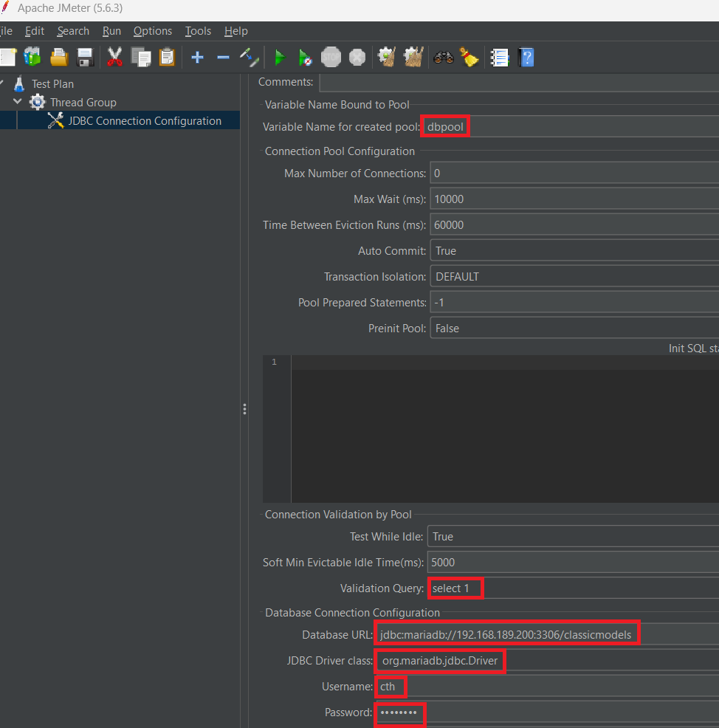Click Time Between Eviction Runs field
719x728 pixels.
(574, 225)
